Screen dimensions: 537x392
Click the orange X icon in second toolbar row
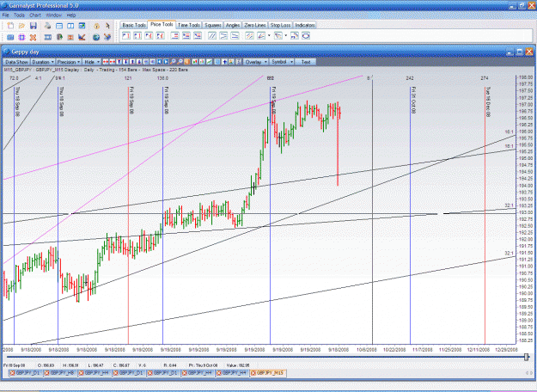33,37
